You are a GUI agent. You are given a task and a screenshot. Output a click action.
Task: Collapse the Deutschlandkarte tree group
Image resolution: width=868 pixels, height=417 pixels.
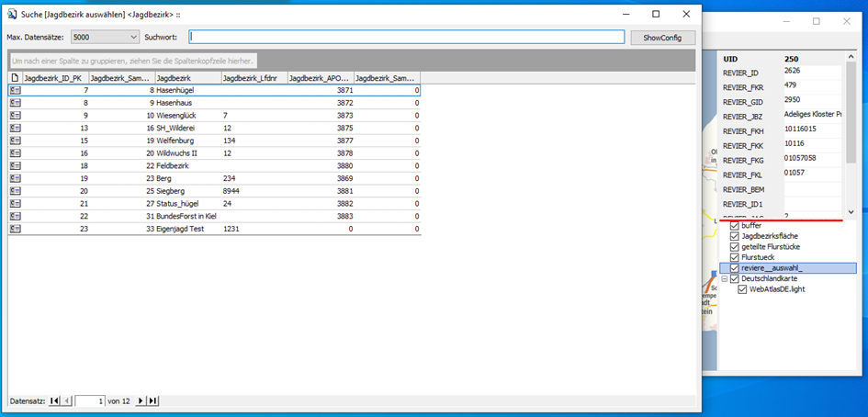(x=724, y=278)
